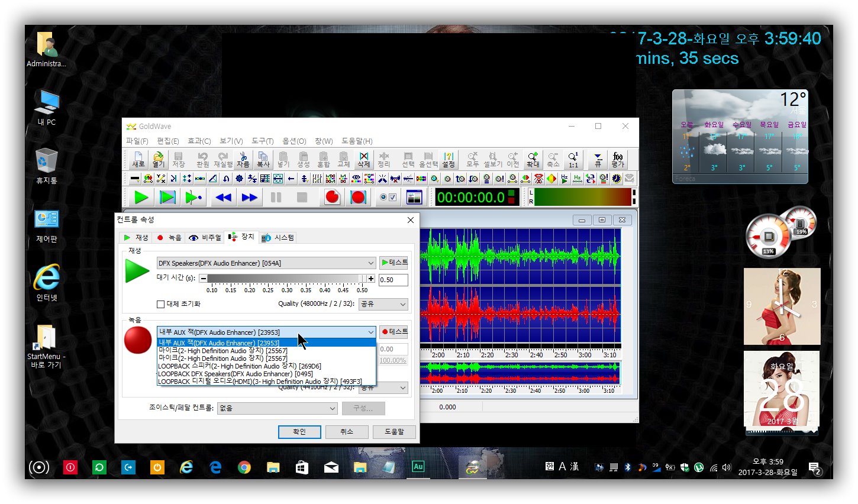Image resolution: width=858 pixels, height=504 pixels.
Task: Open Google Chrome from the taskbar
Action: click(x=244, y=467)
